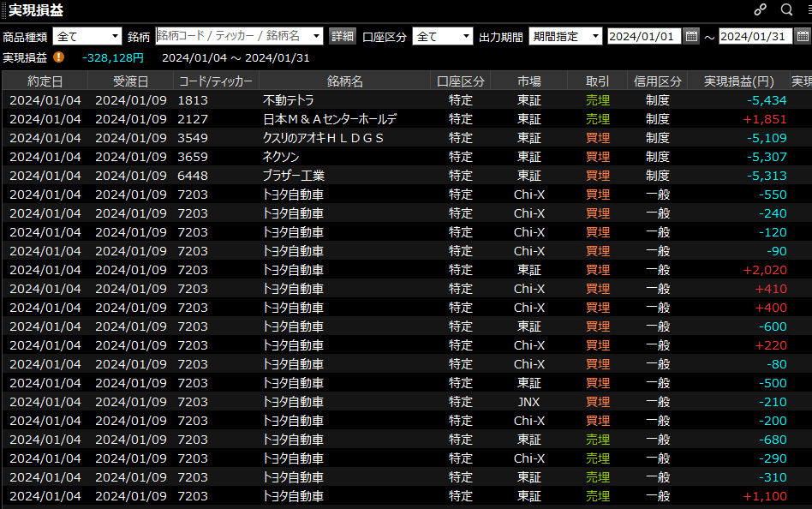Viewport: 812px width, 509px height.
Task: Click Toyota row value -290
Action: click(773, 458)
